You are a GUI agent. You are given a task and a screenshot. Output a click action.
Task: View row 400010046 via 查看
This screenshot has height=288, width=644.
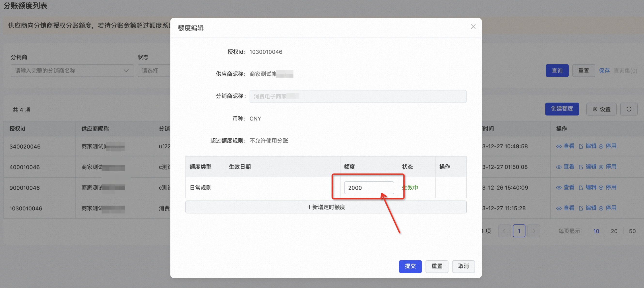click(565, 167)
